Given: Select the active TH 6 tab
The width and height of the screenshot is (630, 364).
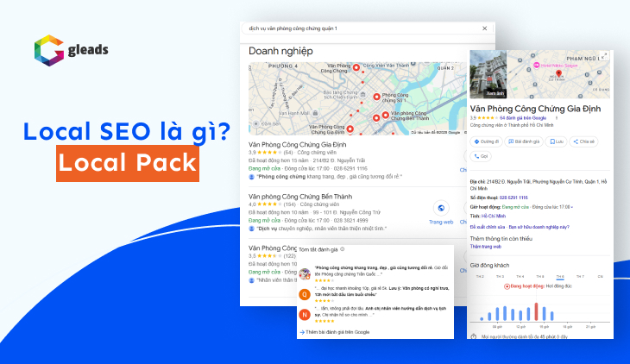Looking at the screenshot, I should (x=560, y=276).
